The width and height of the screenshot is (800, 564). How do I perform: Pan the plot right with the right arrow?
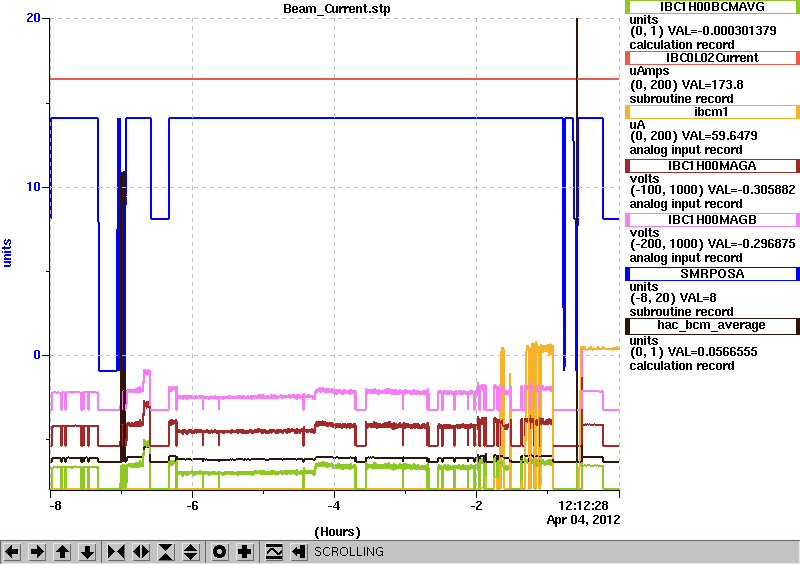37,552
